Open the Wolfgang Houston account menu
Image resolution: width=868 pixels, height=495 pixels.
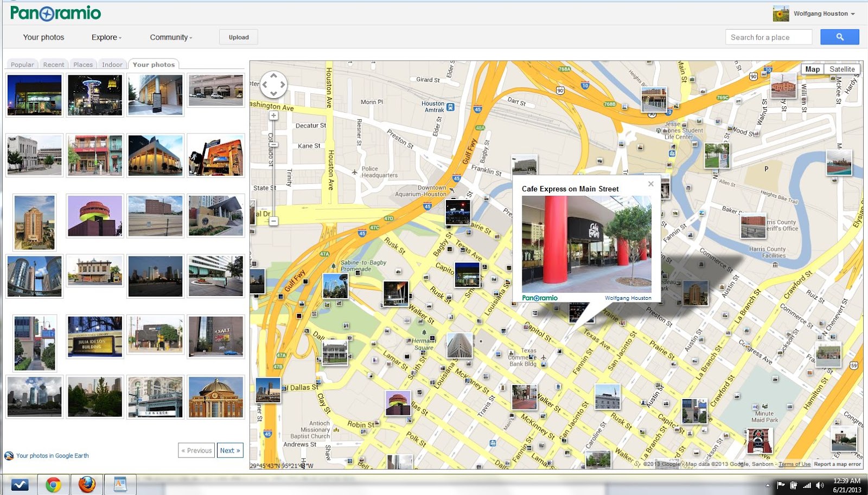click(824, 14)
